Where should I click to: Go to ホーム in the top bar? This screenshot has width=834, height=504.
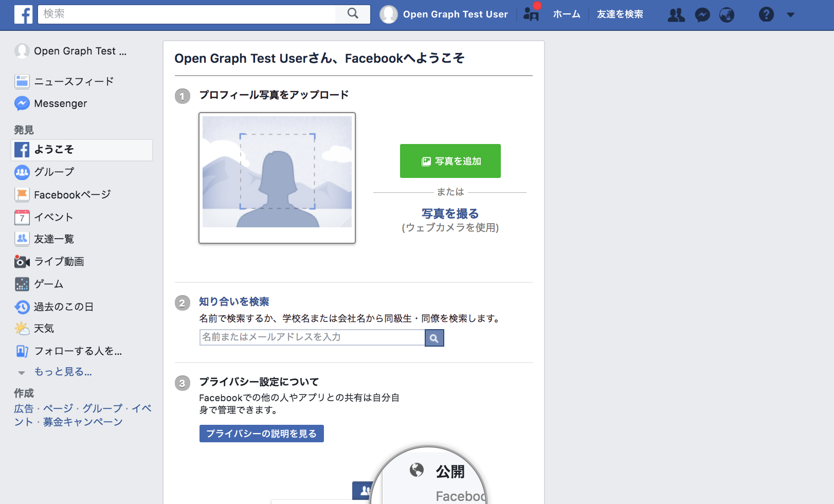[x=566, y=14]
